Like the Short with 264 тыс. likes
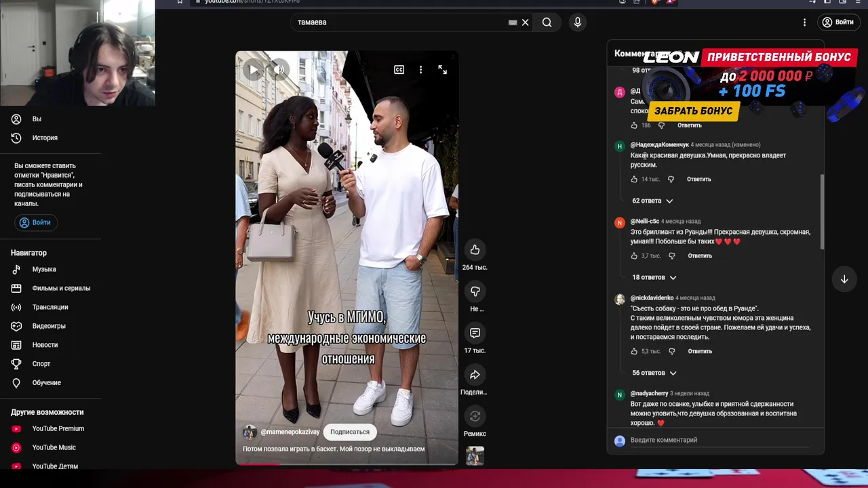Viewport: 868px width, 488px height. (x=475, y=250)
